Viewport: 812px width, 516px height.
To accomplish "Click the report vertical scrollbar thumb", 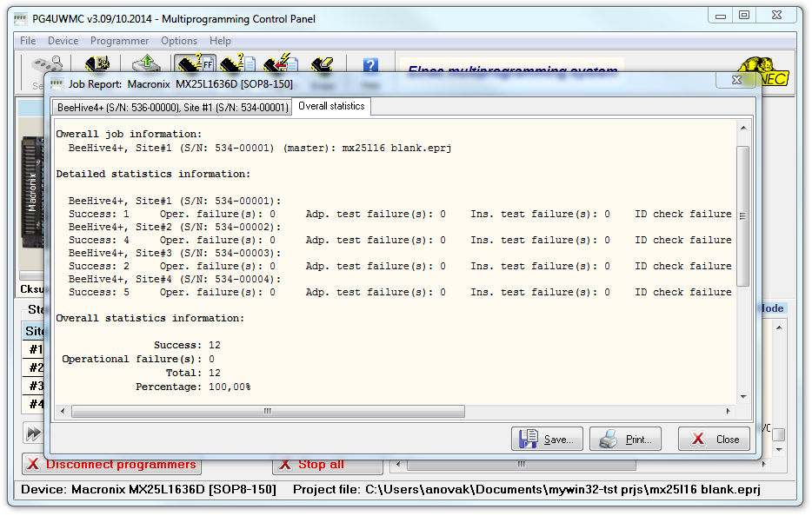I will pyautogui.click(x=743, y=215).
